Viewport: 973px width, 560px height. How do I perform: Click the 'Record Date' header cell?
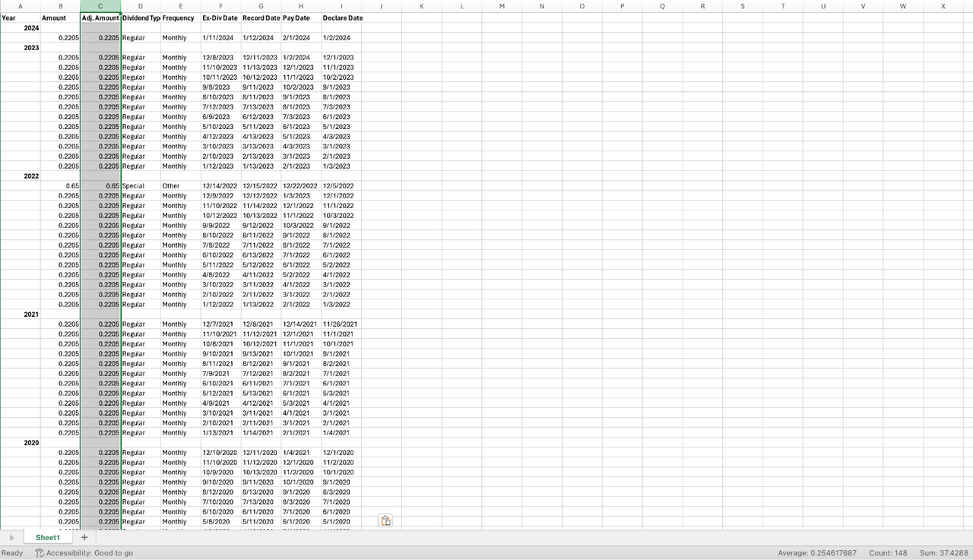261,17
